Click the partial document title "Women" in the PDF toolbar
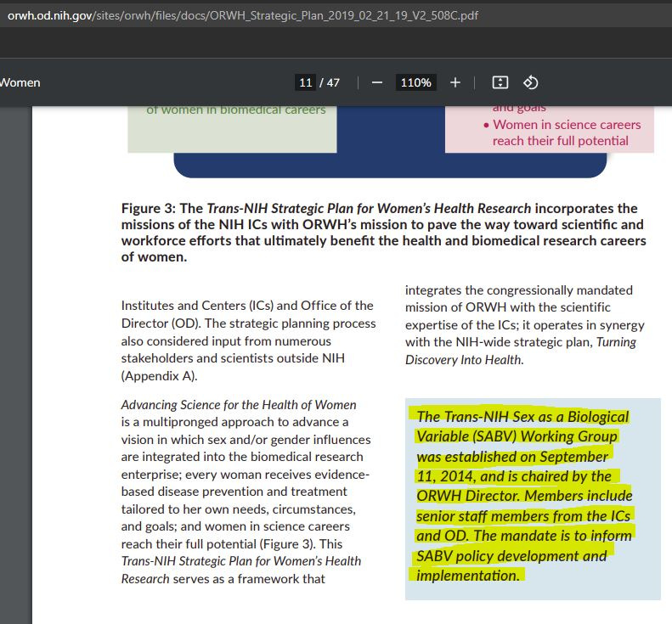This screenshot has height=624, width=672. [x=20, y=82]
